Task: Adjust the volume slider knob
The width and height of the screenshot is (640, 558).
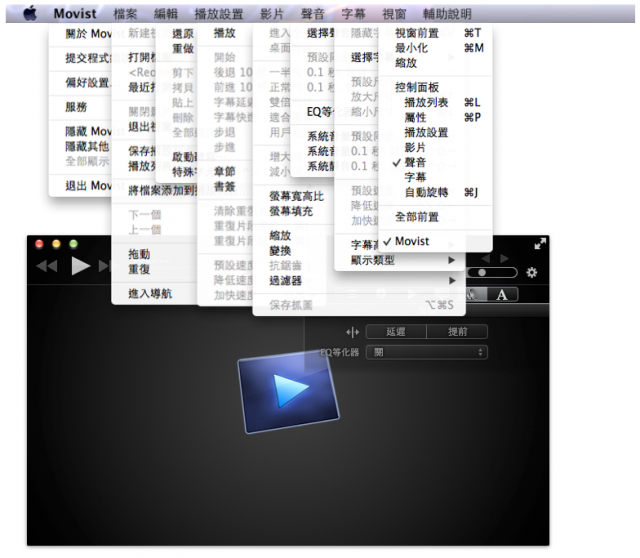Action: [482, 272]
